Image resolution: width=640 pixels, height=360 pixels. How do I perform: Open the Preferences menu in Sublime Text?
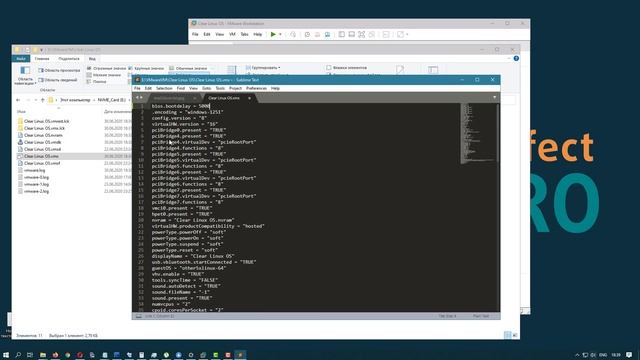(x=256, y=88)
